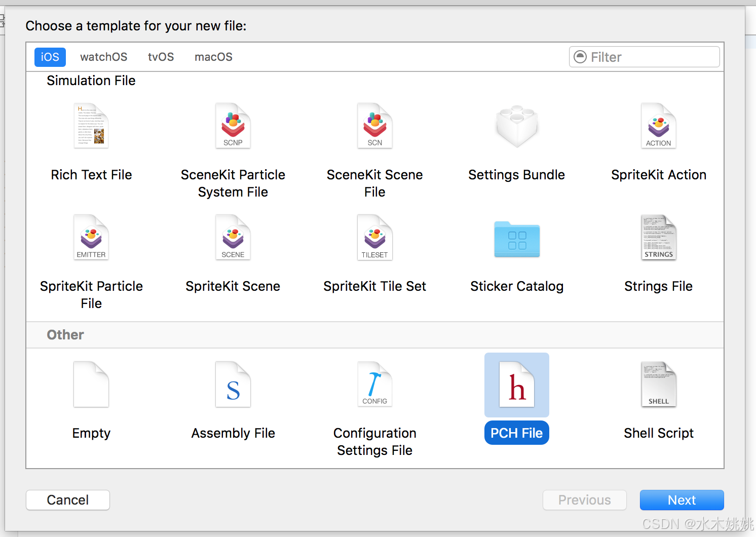The height and width of the screenshot is (537, 756).
Task: Select the PCH File h icon
Action: pos(517,385)
